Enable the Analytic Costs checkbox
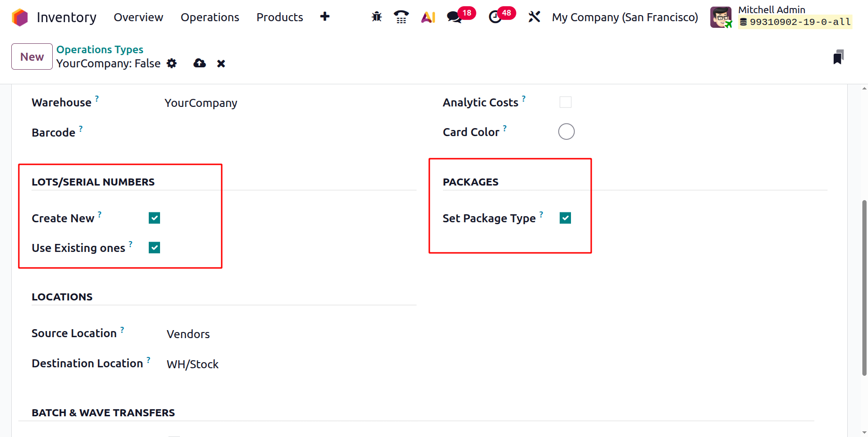 565,102
